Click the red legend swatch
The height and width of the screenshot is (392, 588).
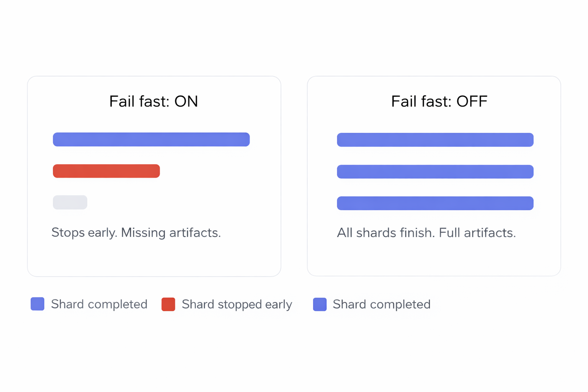coord(168,304)
